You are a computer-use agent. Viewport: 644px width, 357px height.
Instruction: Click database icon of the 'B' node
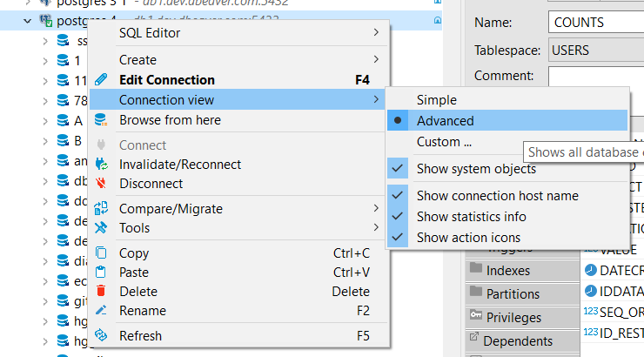[63, 141]
